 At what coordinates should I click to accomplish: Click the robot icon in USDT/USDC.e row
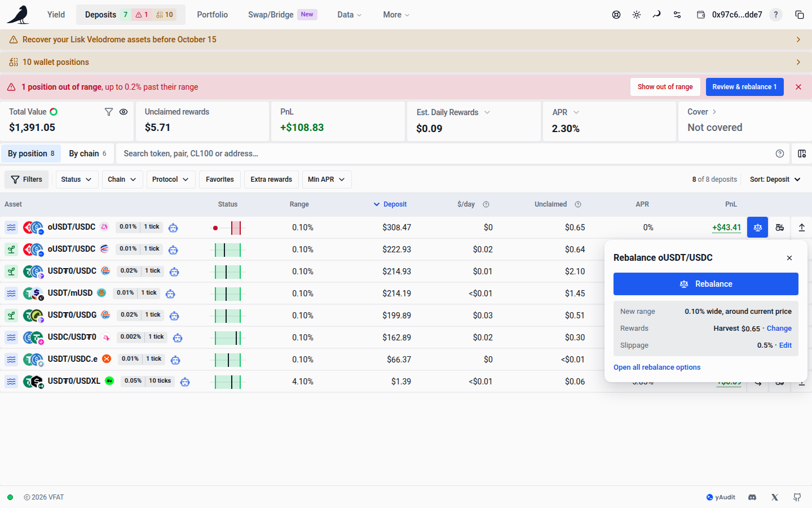[x=175, y=360]
